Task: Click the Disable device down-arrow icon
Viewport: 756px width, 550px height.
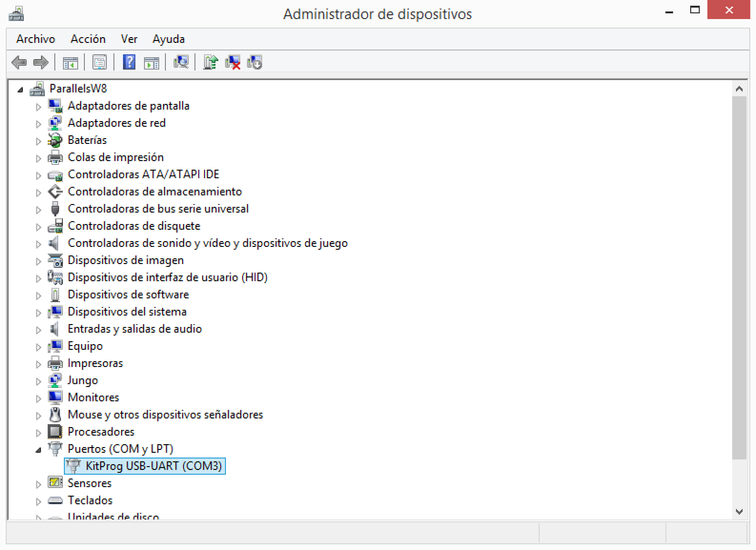Action: tap(255, 62)
